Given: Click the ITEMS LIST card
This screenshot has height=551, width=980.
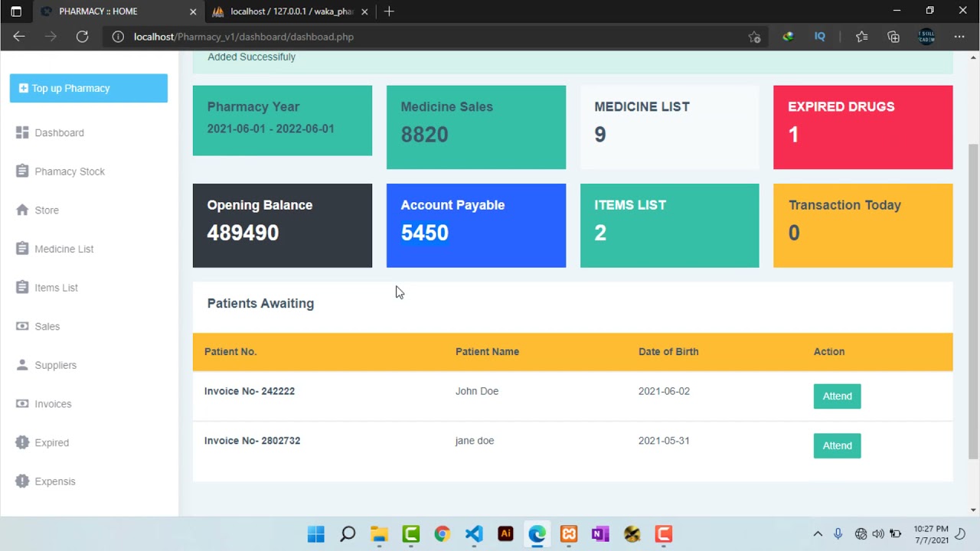Looking at the screenshot, I should 669,226.
